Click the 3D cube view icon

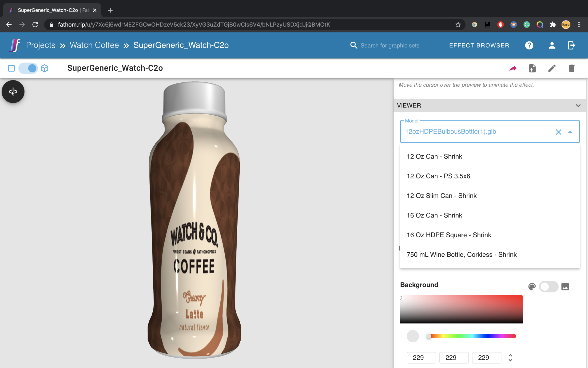pyautogui.click(x=44, y=68)
